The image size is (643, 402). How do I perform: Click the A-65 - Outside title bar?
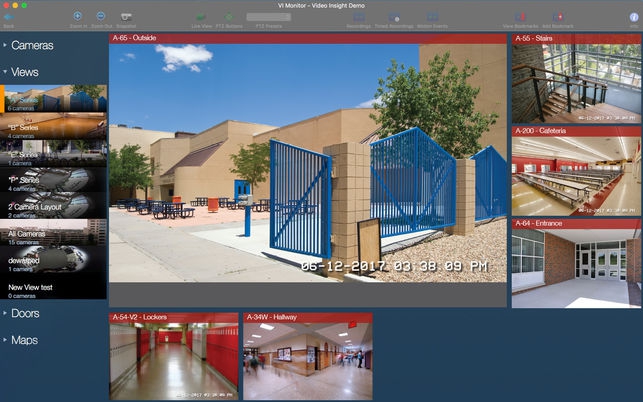(x=308, y=38)
